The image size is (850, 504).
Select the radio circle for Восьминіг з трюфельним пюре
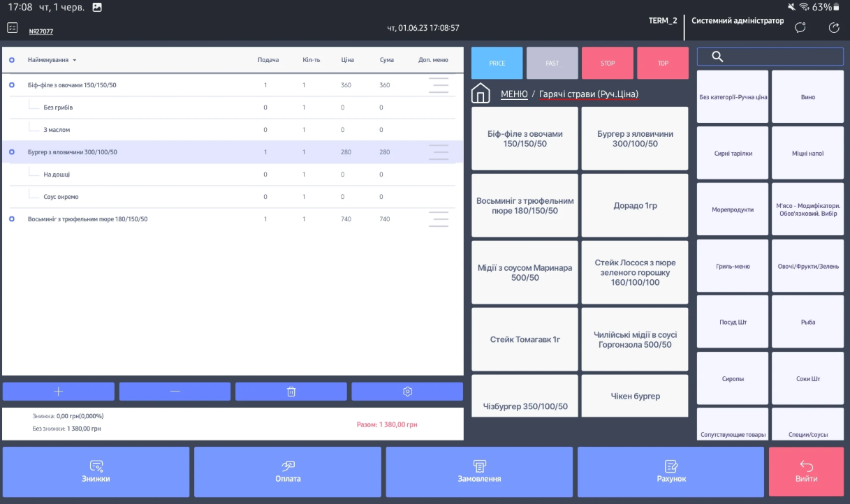(12, 219)
